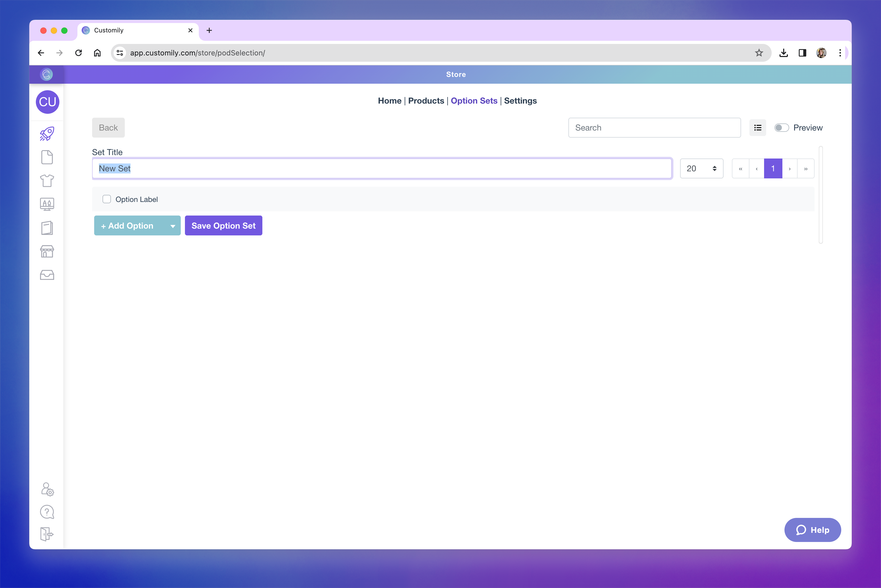Click into the Search field
881x588 pixels.
pos(654,128)
